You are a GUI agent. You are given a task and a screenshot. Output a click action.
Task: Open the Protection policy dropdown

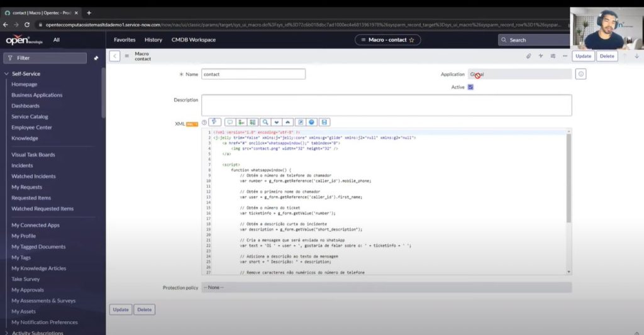tap(386, 287)
